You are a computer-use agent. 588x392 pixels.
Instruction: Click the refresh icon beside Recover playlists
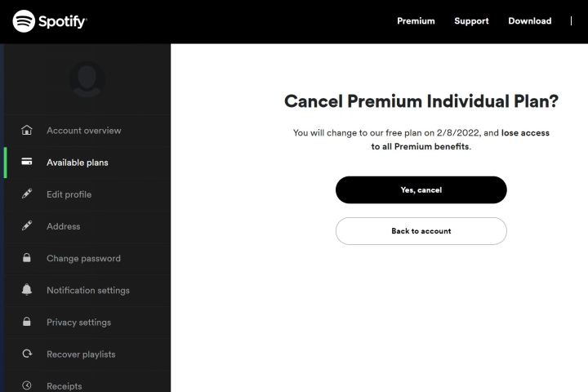pyautogui.click(x=27, y=354)
